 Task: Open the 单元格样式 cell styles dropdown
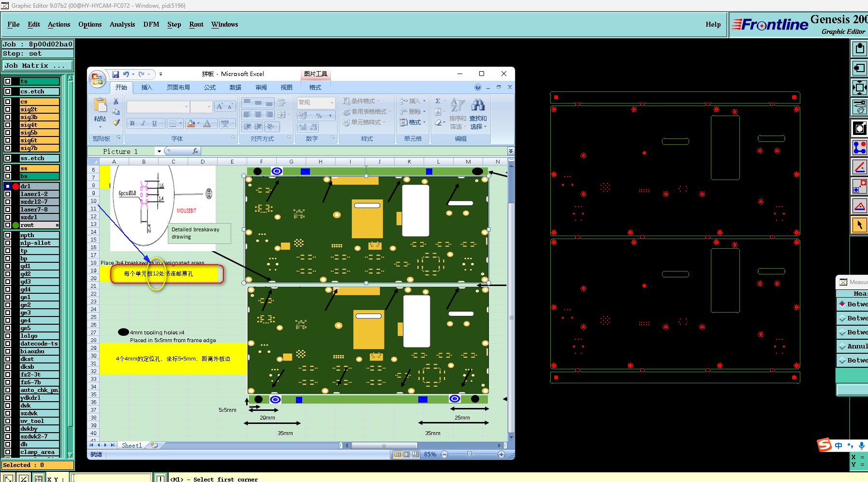365,122
